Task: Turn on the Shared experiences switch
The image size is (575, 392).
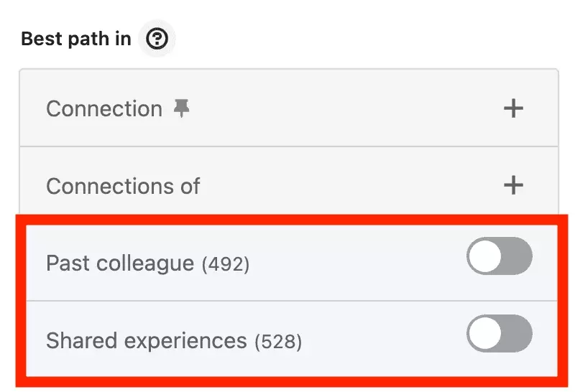Action: tap(500, 333)
